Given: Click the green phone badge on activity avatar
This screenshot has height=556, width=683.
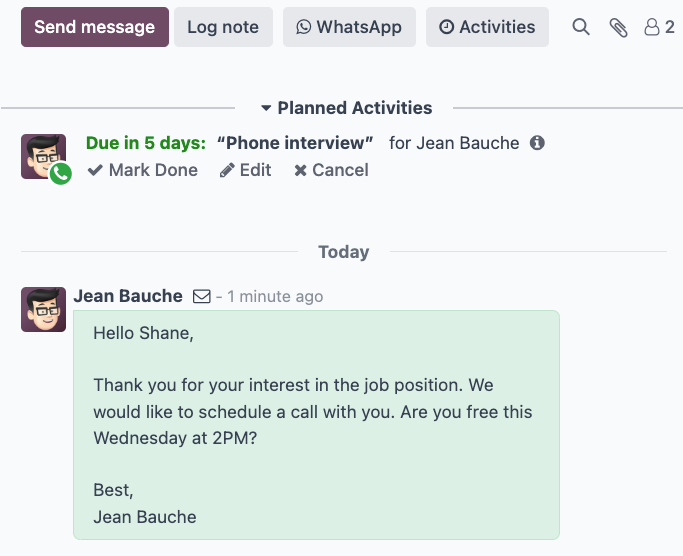Looking at the screenshot, I should (x=61, y=174).
